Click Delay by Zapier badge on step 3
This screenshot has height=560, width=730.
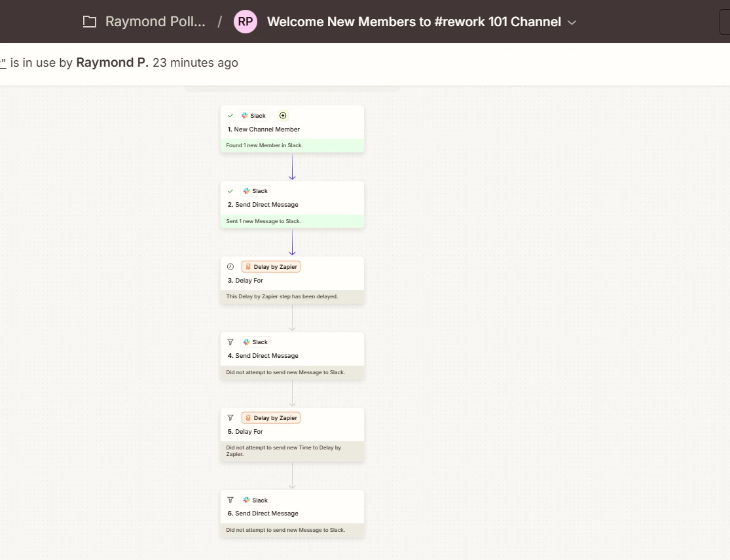click(x=271, y=266)
